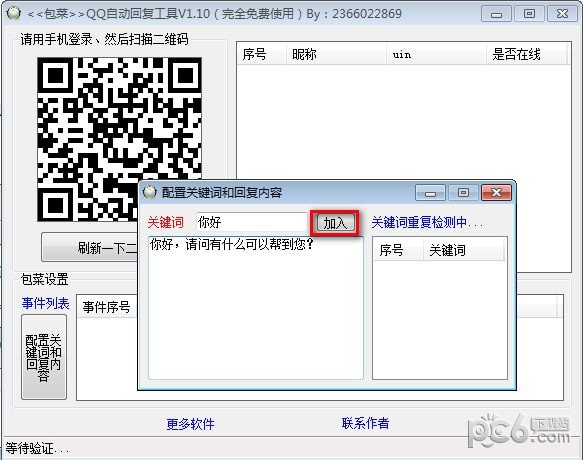
Task: Focus the 关键词 input field containing 你好
Action: click(x=252, y=222)
